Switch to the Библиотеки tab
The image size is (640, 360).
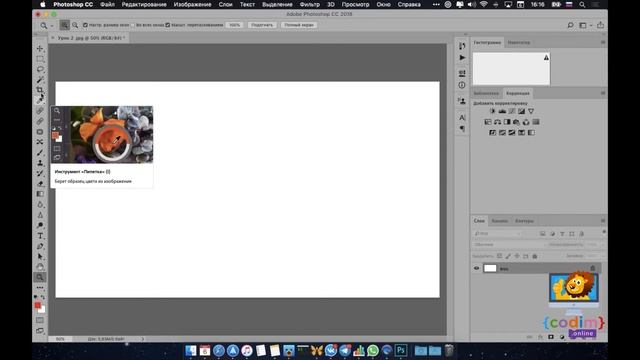(x=486, y=93)
